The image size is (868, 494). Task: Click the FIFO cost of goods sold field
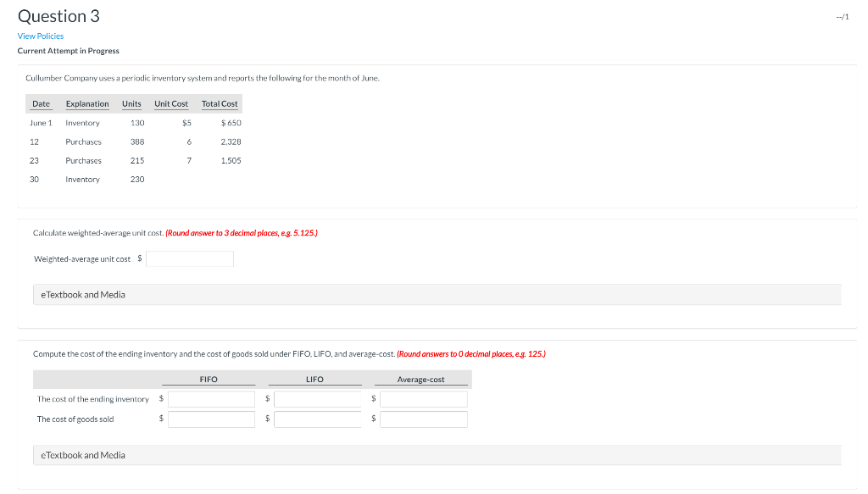(211, 419)
